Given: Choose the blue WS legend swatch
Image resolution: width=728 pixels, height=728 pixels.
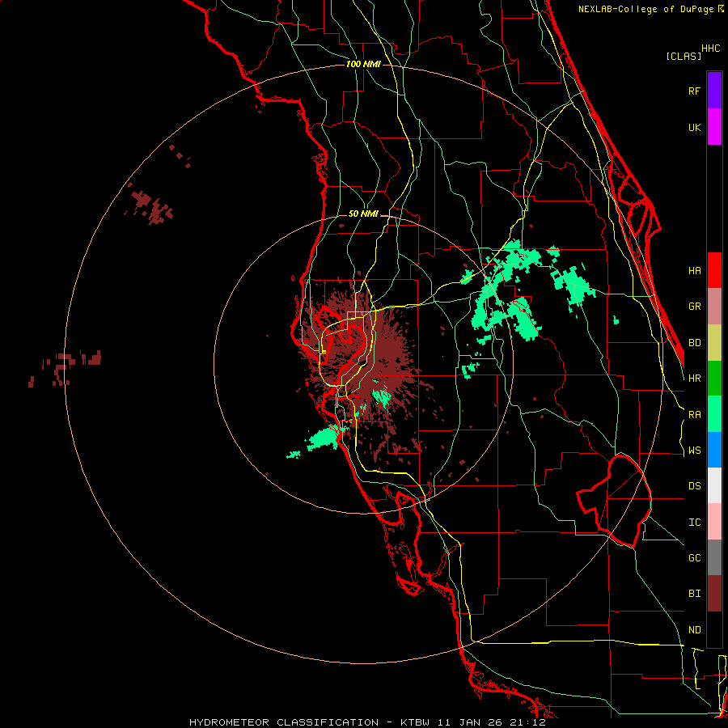Looking at the screenshot, I should point(714,450).
